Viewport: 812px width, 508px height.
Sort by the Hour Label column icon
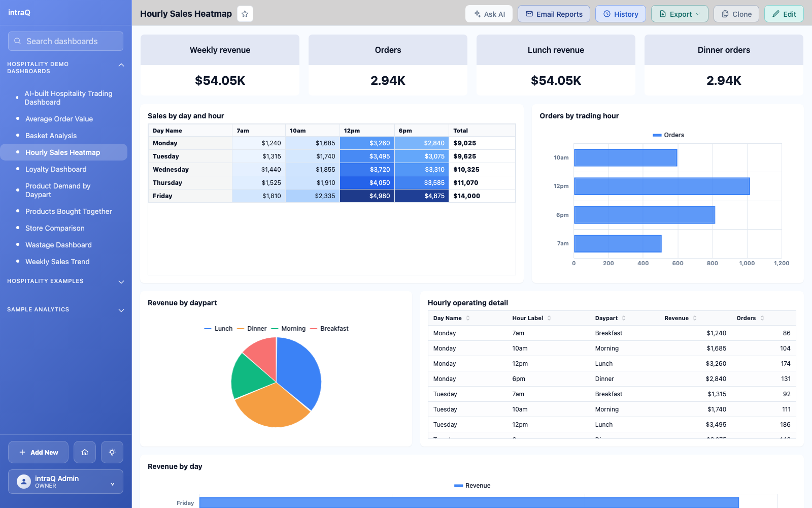pyautogui.click(x=549, y=318)
